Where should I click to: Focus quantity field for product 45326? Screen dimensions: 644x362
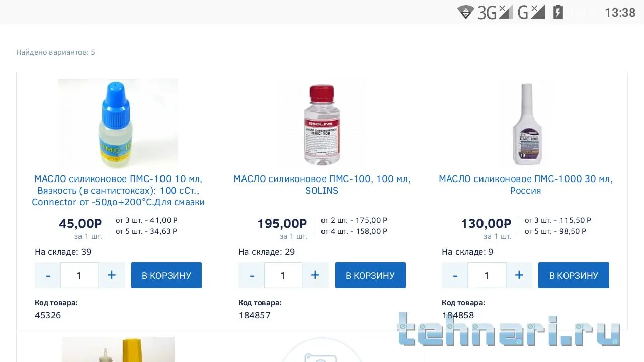click(x=79, y=275)
